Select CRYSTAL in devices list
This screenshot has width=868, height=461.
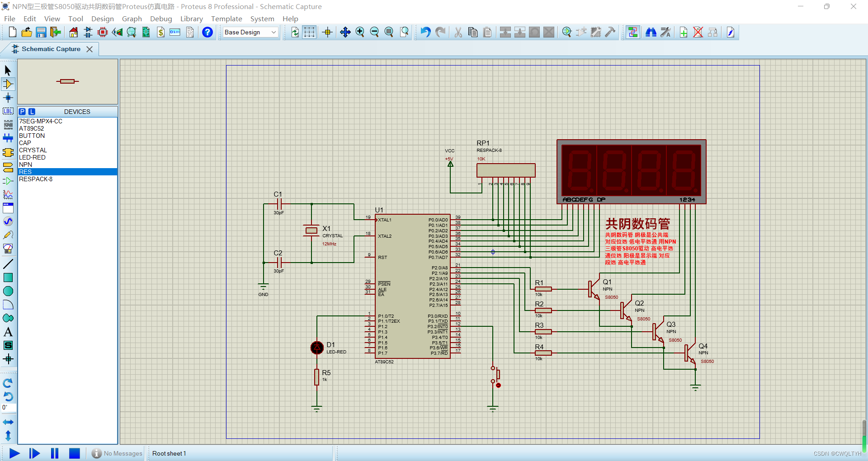tap(67, 150)
